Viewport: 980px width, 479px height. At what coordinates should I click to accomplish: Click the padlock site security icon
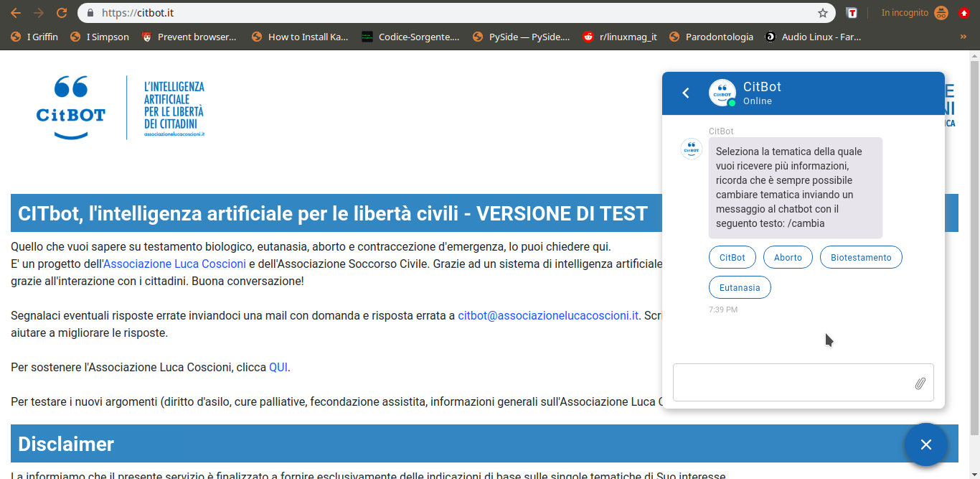coord(90,13)
